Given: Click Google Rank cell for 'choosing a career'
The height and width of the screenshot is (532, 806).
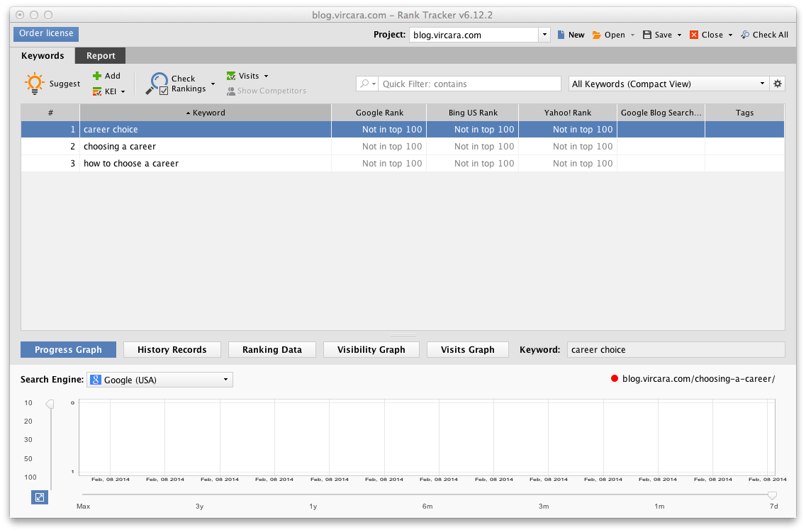Looking at the screenshot, I should tap(379, 147).
